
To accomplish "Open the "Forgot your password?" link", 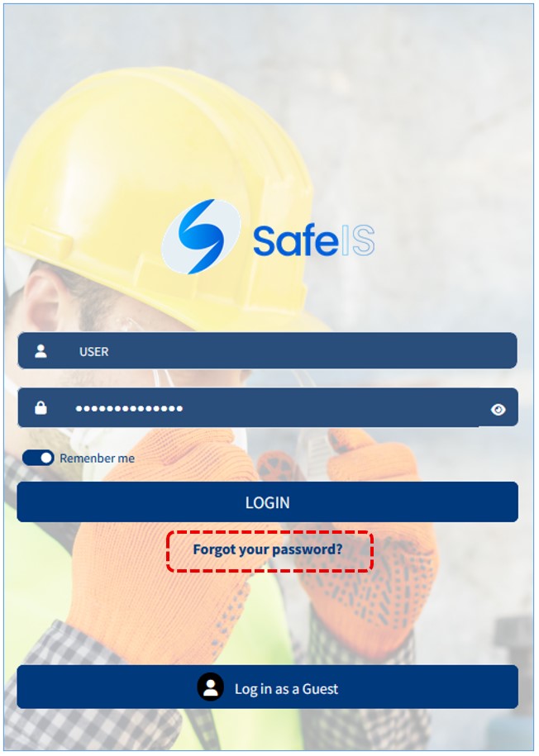I will tap(268, 549).
